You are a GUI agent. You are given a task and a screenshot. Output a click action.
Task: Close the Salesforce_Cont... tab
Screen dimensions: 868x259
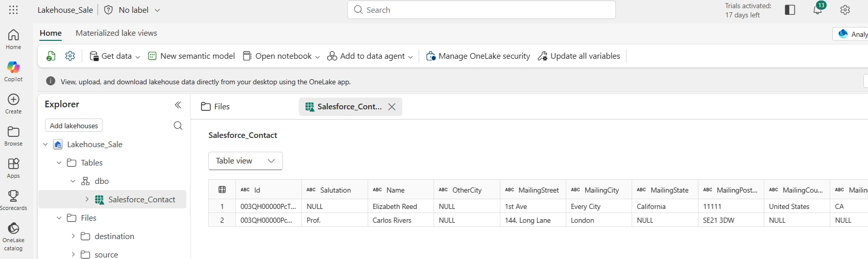coord(392,107)
